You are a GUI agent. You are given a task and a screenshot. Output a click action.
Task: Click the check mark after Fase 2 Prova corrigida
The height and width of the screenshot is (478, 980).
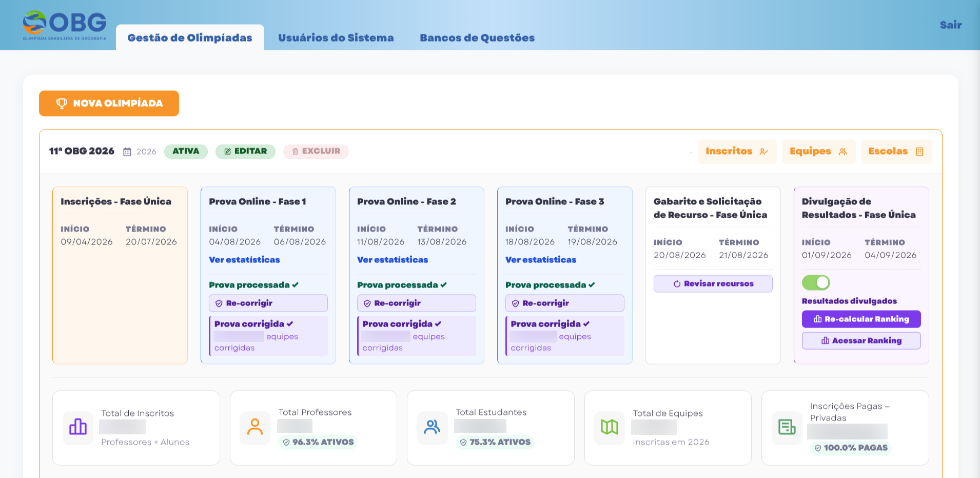click(438, 324)
